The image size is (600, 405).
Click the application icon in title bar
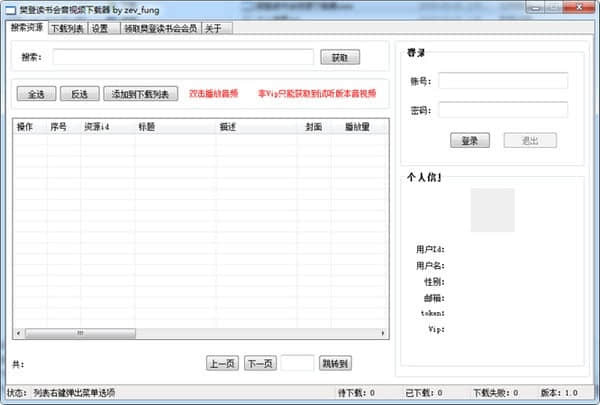[10, 11]
